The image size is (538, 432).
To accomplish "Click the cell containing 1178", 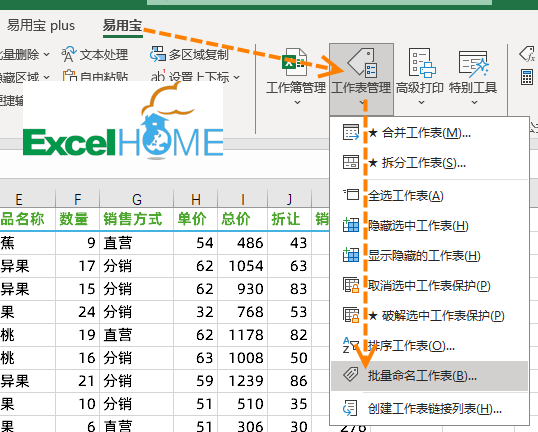I will tap(243, 335).
